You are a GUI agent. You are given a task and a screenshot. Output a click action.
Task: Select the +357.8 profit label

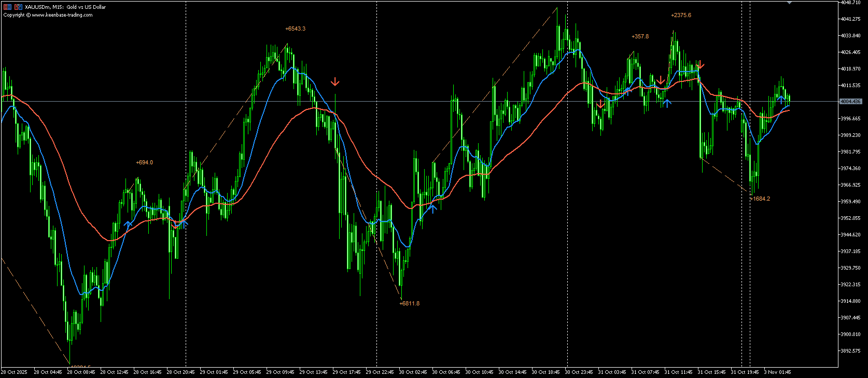point(640,36)
